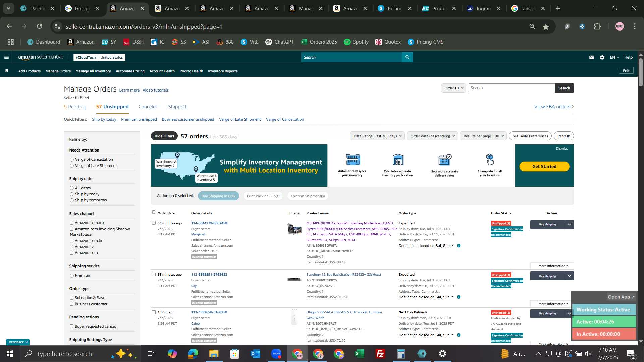The image size is (644, 362).
Task: Click the info icon on Margaret's order
Action: coord(459,246)
